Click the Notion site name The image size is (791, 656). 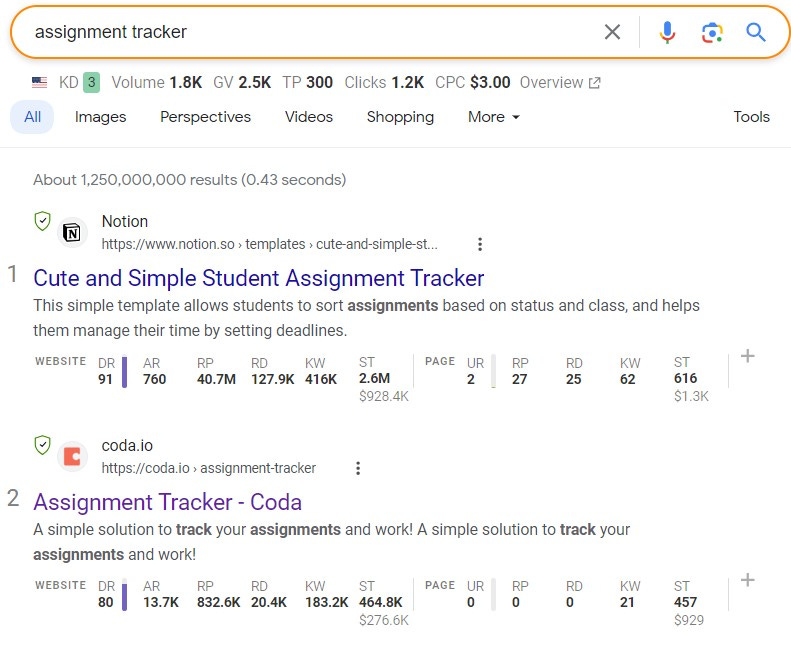click(x=125, y=222)
